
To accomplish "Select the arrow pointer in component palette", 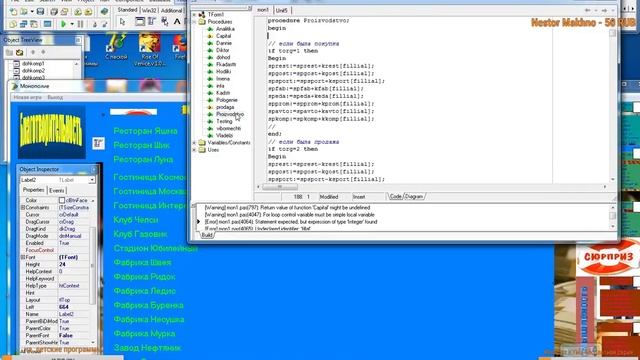I will (x=122, y=22).
